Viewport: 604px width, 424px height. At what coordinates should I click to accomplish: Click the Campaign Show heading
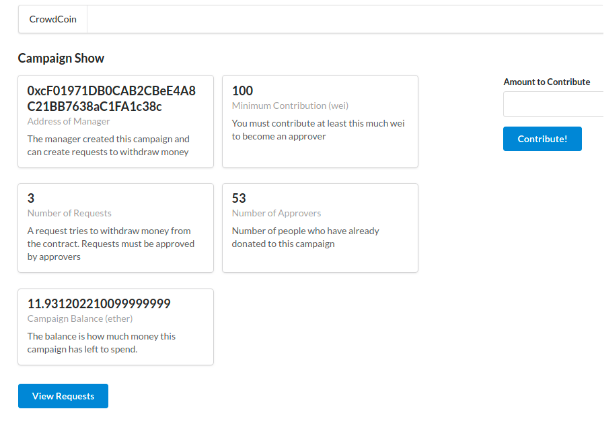tap(61, 59)
